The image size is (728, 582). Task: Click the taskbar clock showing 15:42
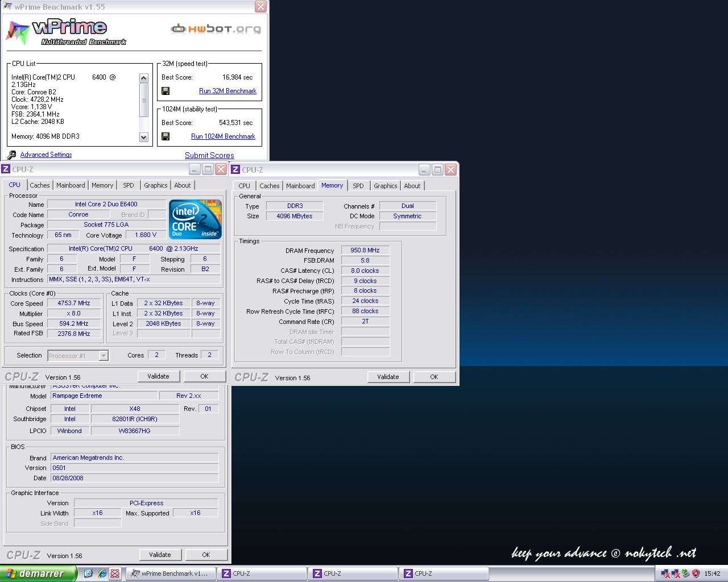712,573
